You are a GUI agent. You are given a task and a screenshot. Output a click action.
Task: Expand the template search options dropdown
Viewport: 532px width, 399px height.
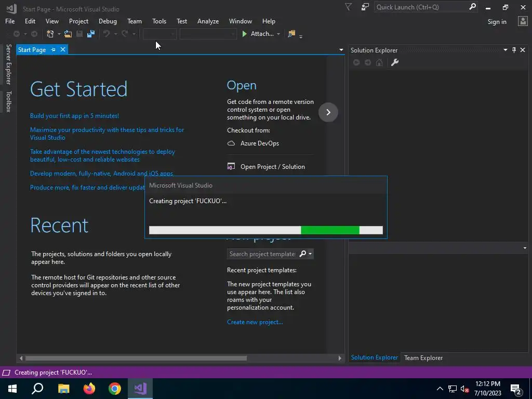(x=310, y=254)
